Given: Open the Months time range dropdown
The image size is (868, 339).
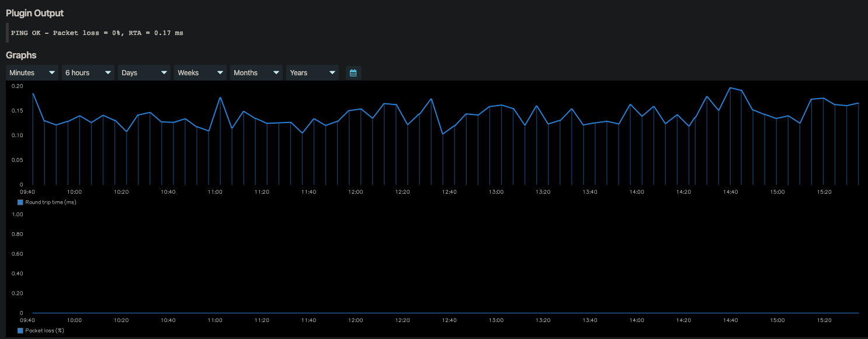Looking at the screenshot, I should (275, 72).
